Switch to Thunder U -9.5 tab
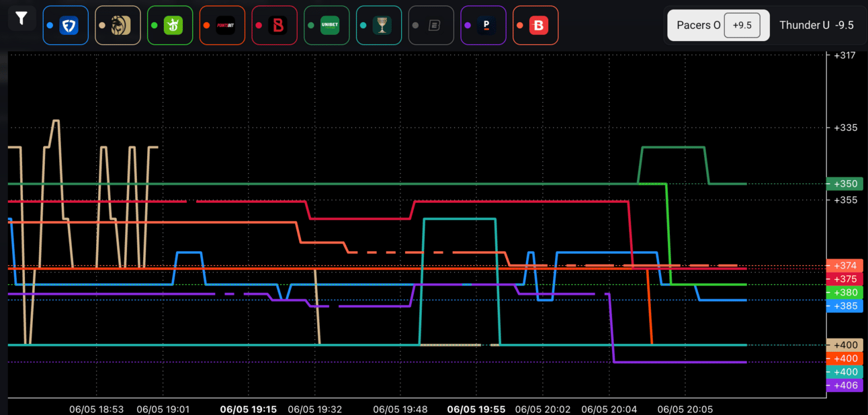 [x=816, y=26]
